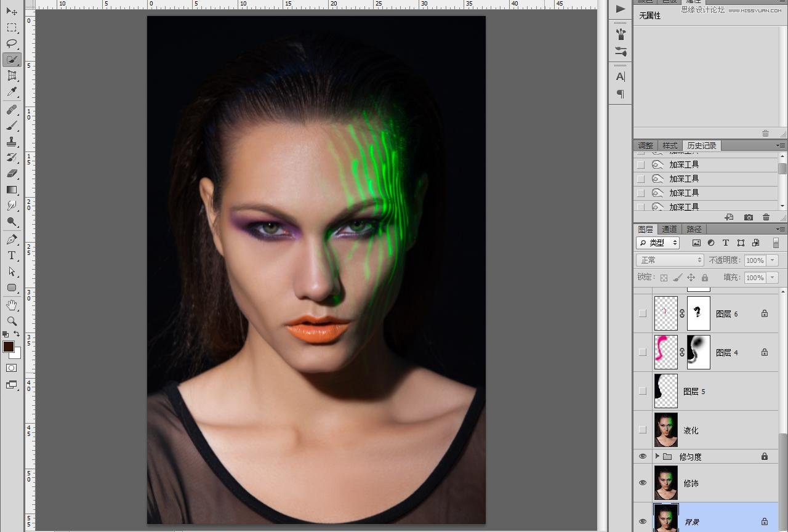The width and height of the screenshot is (788, 532).
Task: Select the Dodge tool lollipop icon
Action: (12, 222)
